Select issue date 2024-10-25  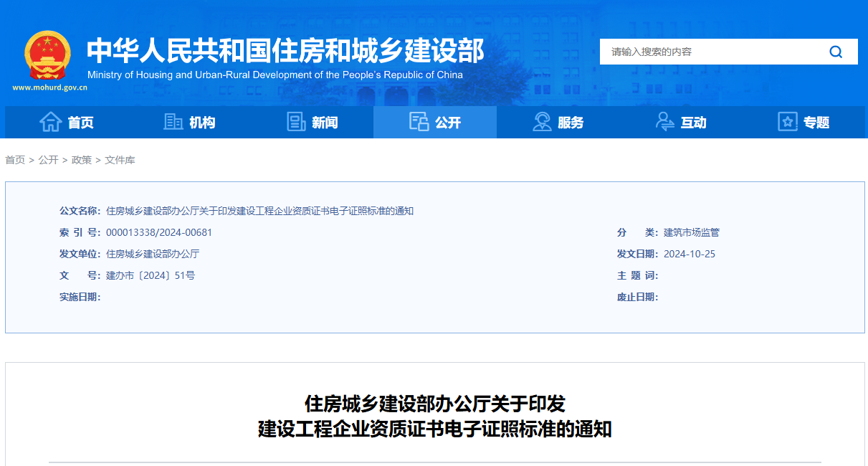690,254
